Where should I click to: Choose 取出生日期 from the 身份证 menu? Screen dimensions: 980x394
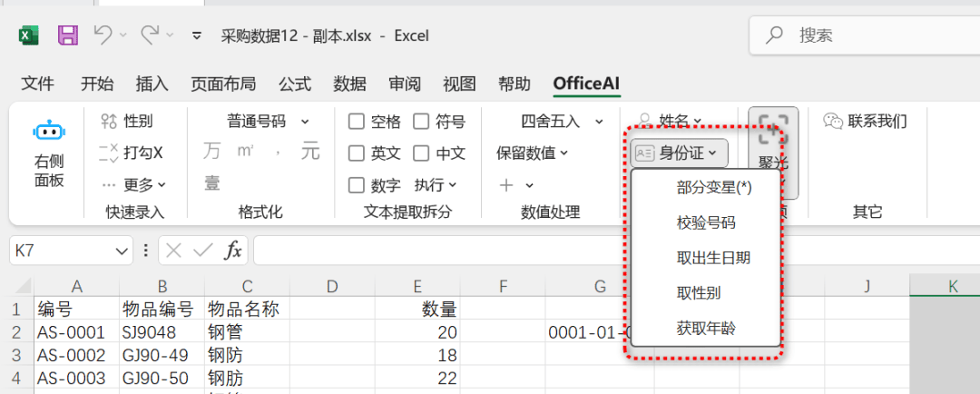(x=713, y=258)
